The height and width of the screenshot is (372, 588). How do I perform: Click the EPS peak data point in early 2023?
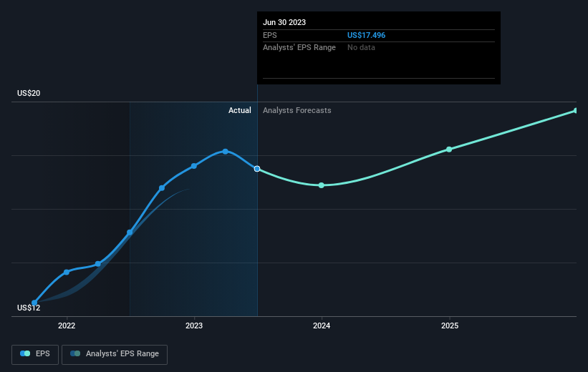pos(225,152)
